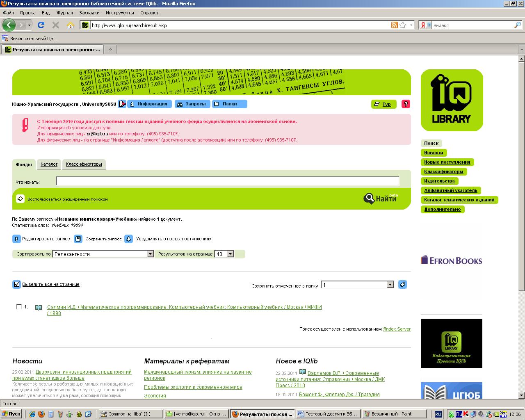Open Новые поступления sidebar link
This screenshot has height=420, width=525.
447,162
